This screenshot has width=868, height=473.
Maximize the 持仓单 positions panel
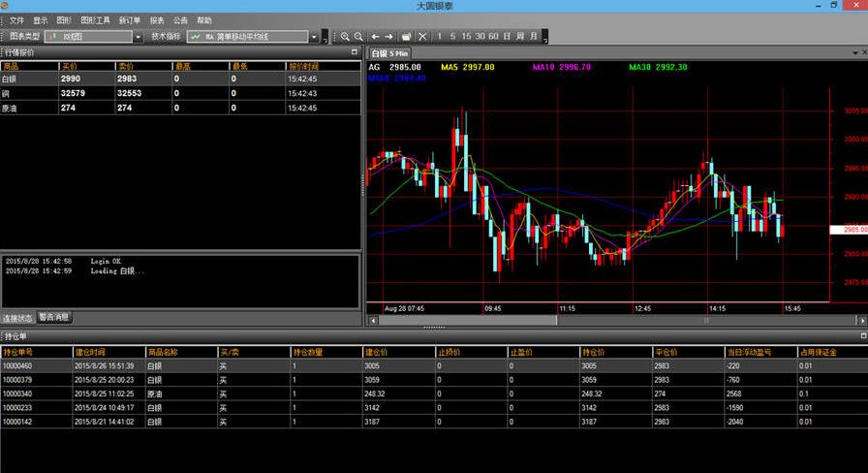tap(862, 335)
